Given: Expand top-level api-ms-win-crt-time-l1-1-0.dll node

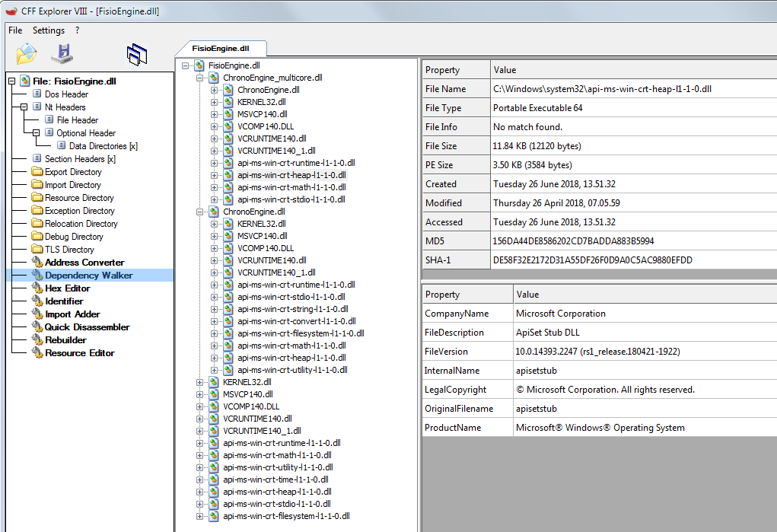Looking at the screenshot, I should point(199,479).
